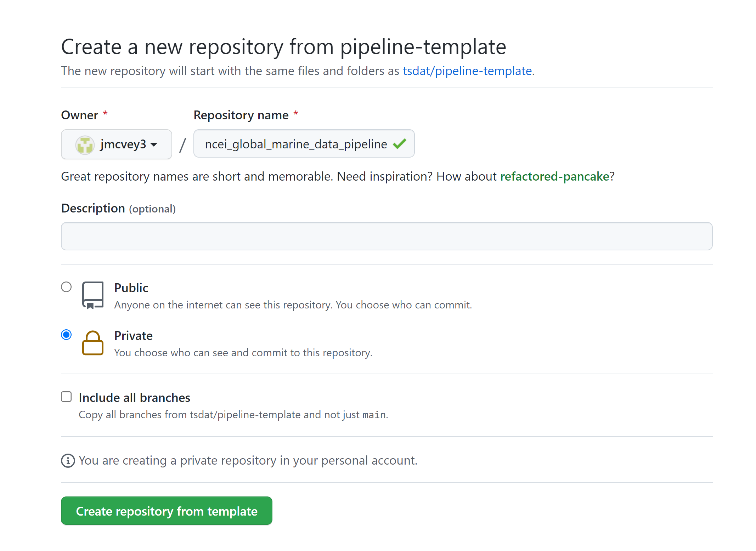
Task: Enable Include all branches checkbox
Action: click(66, 397)
